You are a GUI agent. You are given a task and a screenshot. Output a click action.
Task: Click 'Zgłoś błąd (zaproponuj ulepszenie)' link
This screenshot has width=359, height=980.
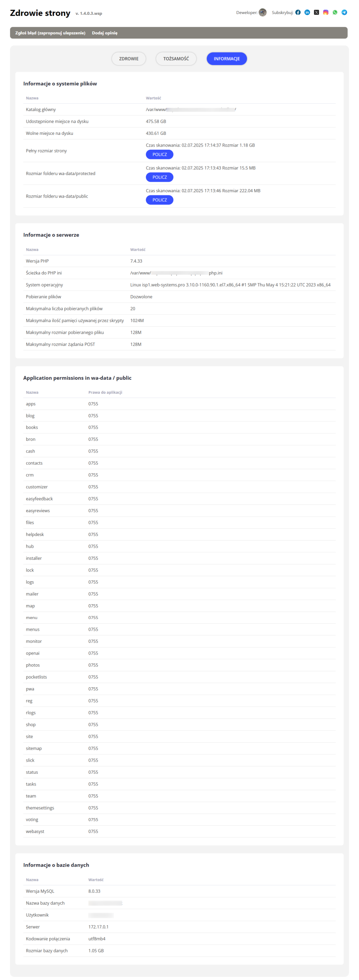point(50,33)
